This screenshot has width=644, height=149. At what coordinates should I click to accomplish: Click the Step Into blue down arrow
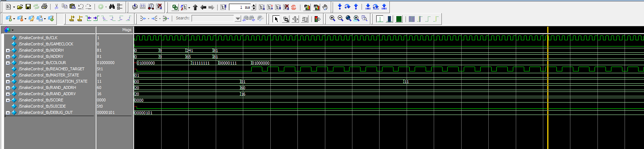(x=340, y=7)
